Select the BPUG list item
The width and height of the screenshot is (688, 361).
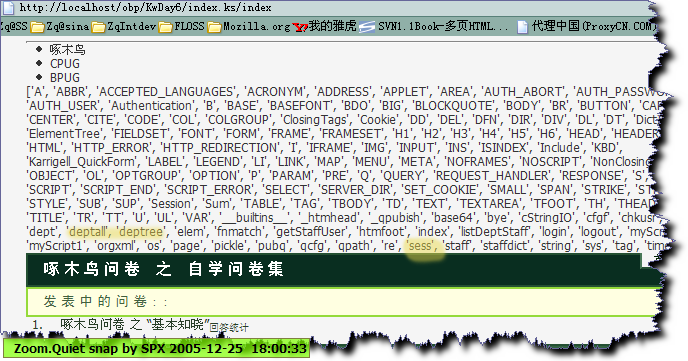pos(65,78)
